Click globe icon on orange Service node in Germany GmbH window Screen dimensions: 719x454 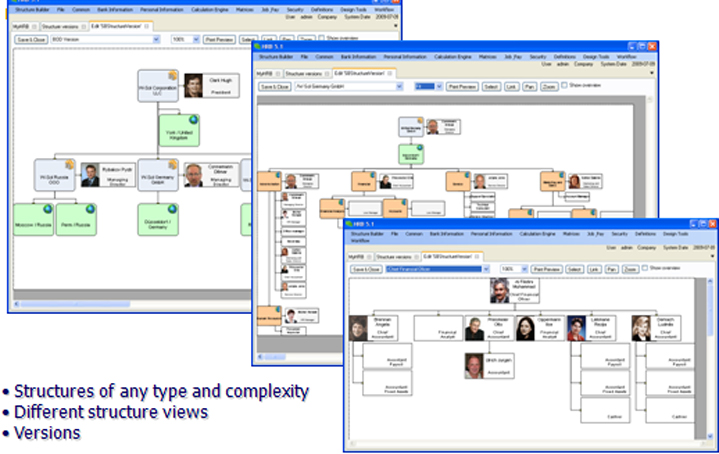(x=467, y=175)
